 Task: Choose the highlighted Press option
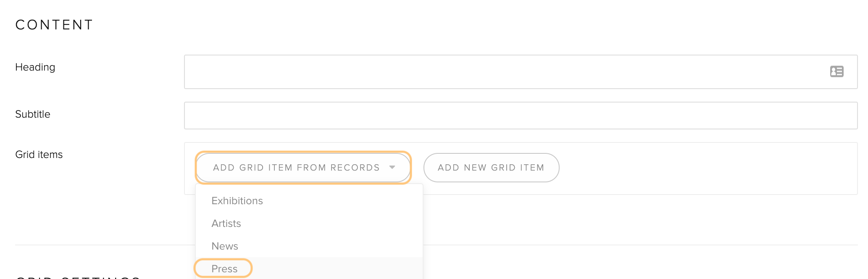224,269
